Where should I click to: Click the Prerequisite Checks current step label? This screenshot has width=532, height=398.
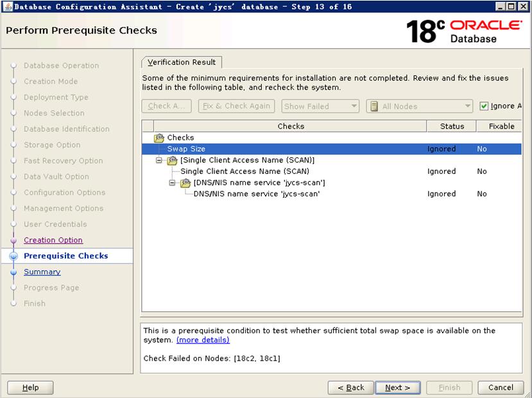pos(66,256)
